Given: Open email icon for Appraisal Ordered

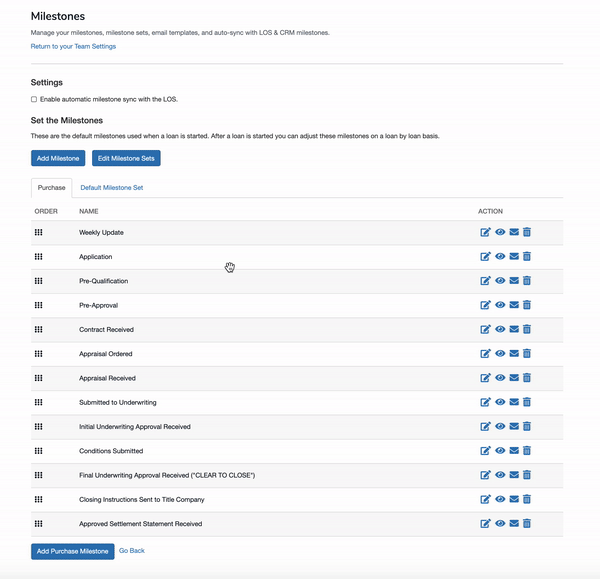Looking at the screenshot, I should tap(514, 354).
